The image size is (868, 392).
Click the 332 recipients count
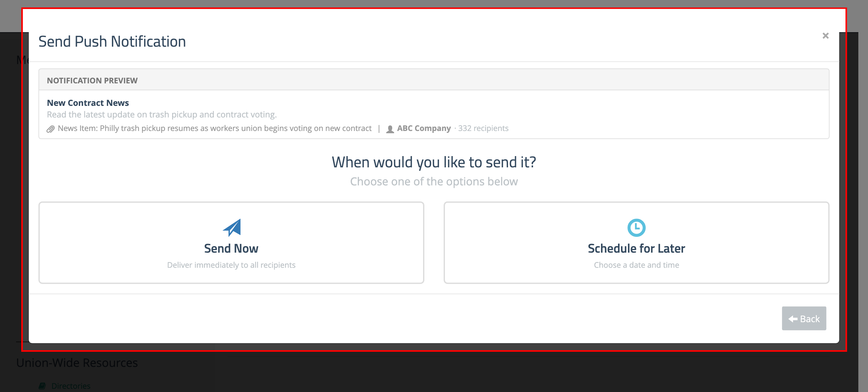(x=484, y=128)
